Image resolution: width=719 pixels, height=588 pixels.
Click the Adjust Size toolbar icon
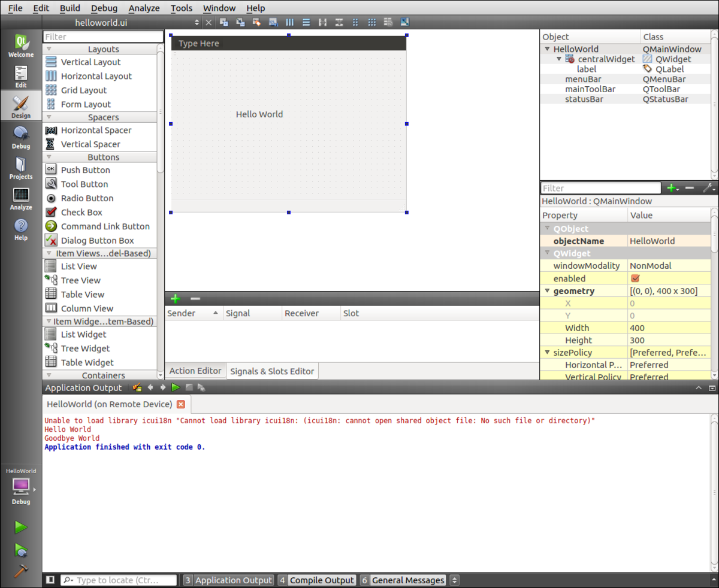pyautogui.click(x=404, y=22)
